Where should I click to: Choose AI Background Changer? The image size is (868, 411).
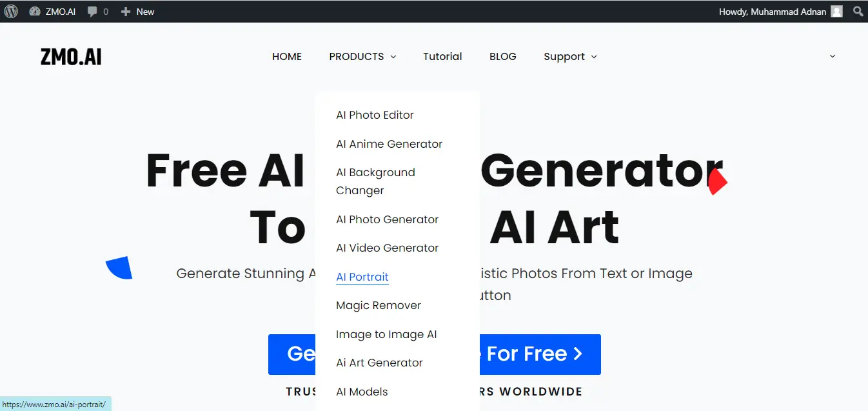click(x=375, y=181)
